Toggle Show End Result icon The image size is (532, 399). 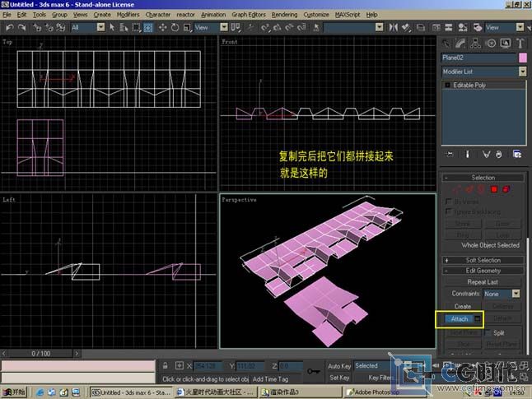tap(468, 155)
